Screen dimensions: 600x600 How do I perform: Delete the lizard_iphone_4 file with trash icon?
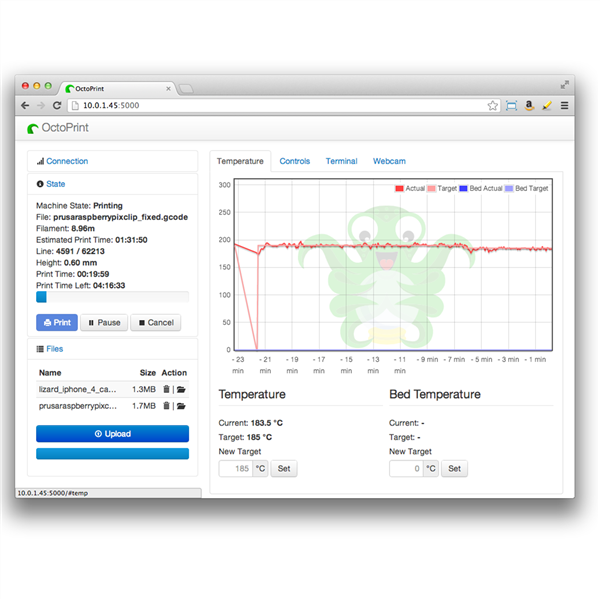click(x=166, y=389)
